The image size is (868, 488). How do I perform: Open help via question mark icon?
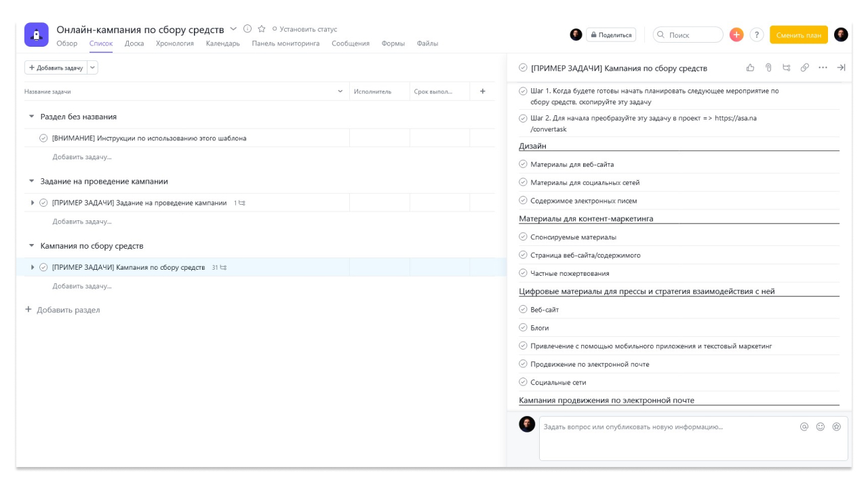(x=757, y=35)
